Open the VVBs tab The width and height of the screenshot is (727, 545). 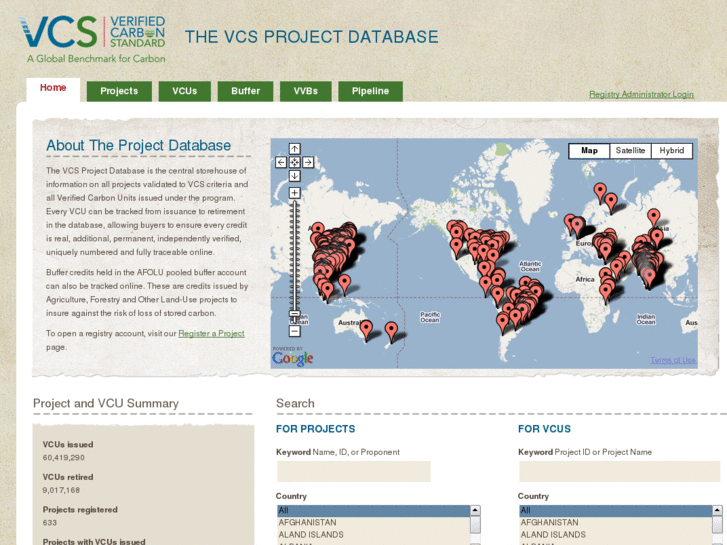tap(306, 91)
